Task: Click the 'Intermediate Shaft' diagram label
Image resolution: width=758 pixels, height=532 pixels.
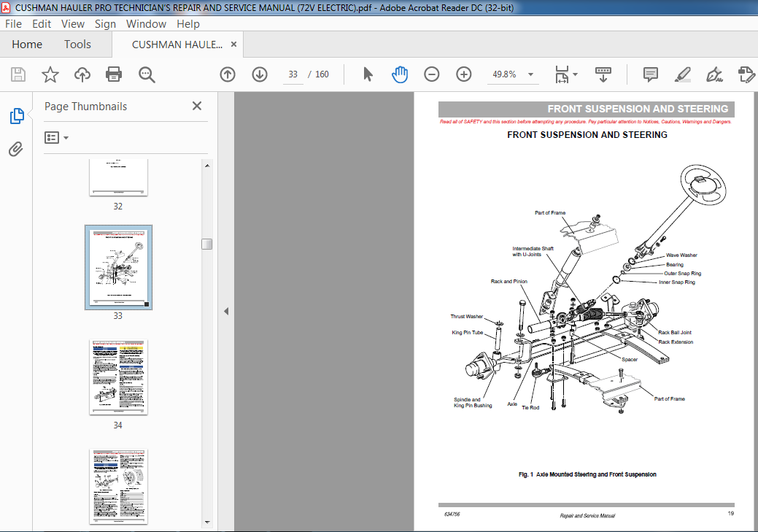Action: point(533,252)
